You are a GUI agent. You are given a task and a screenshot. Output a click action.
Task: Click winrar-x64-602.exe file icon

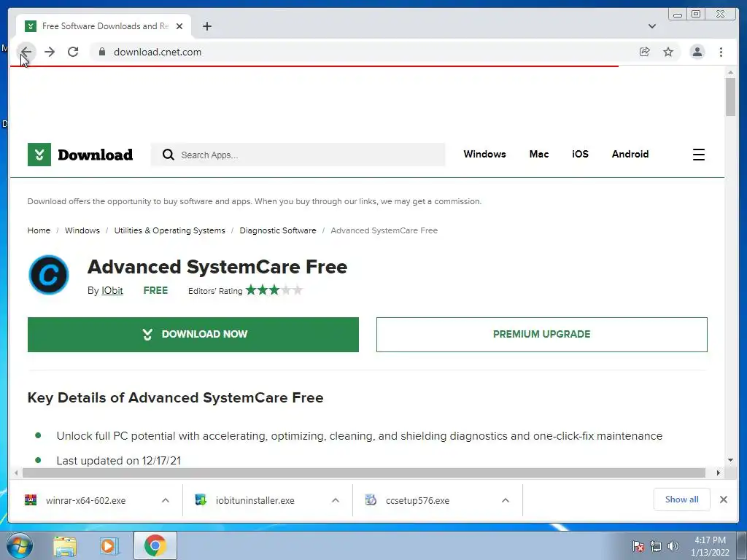click(x=31, y=500)
